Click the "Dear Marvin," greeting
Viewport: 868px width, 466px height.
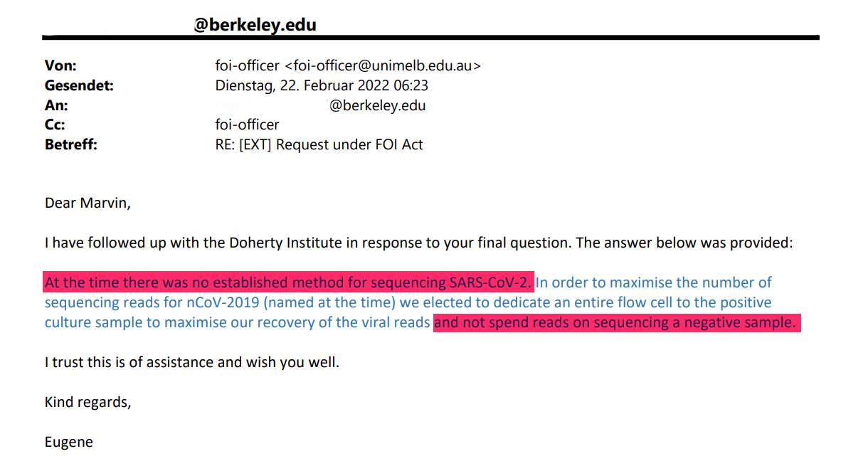coord(88,203)
